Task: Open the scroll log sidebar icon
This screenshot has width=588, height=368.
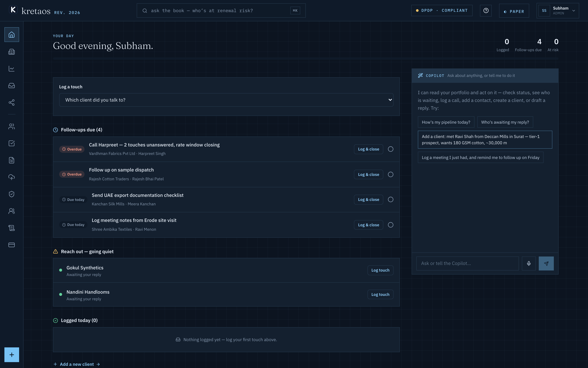Action: (12, 228)
